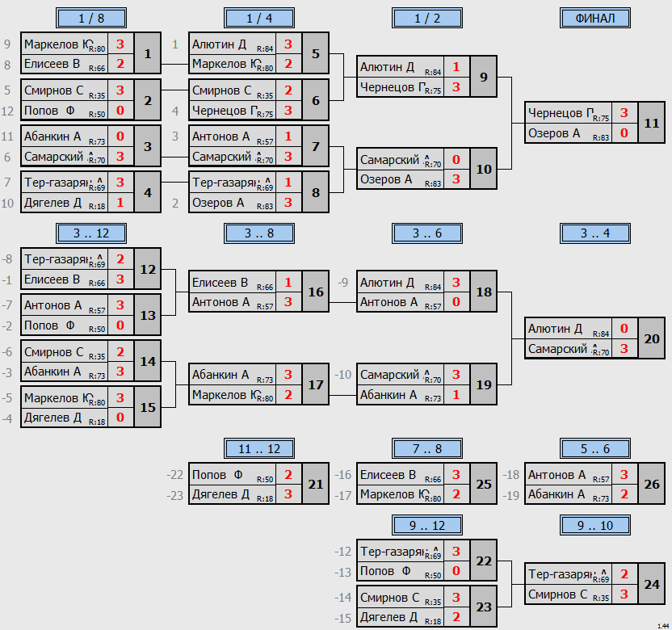Screen dimensions: 672x630
Task: Open match number 19 box
Action: (x=484, y=384)
